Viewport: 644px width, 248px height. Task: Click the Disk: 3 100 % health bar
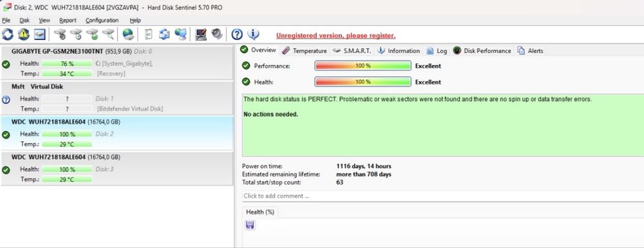click(67, 169)
